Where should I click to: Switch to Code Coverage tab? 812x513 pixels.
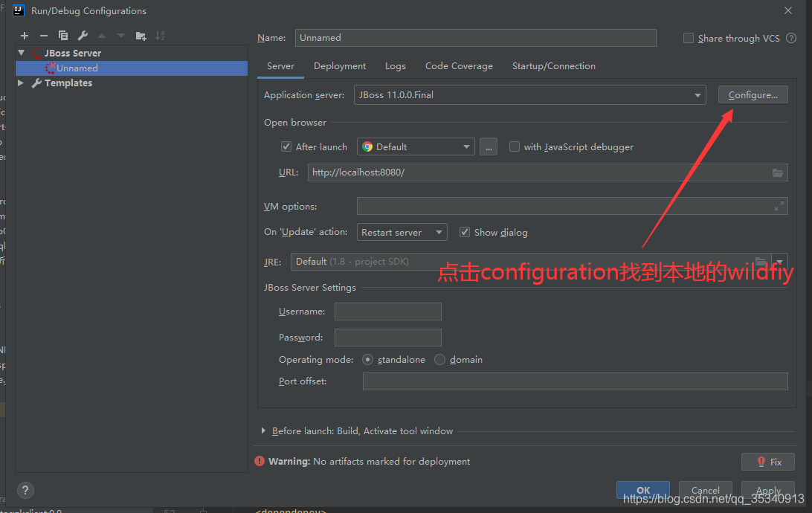click(459, 65)
